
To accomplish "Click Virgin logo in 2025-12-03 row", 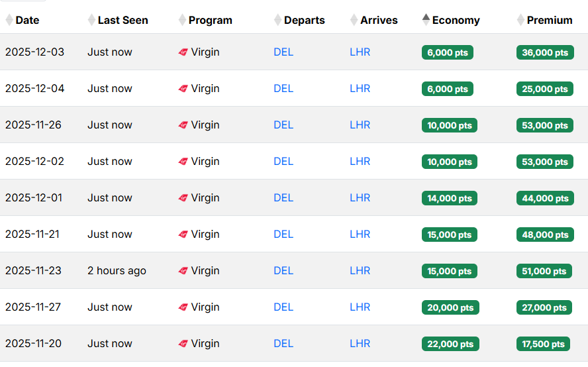I will pos(183,52).
